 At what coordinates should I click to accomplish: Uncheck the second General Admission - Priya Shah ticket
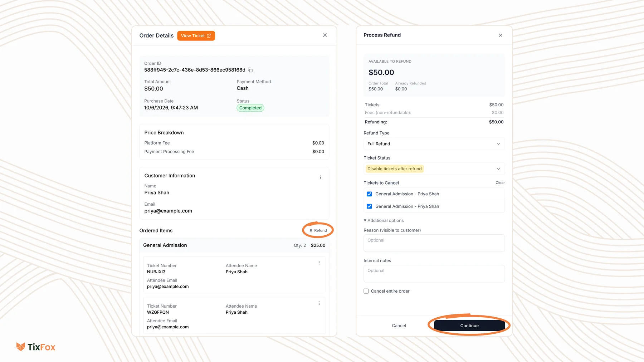pyautogui.click(x=370, y=206)
